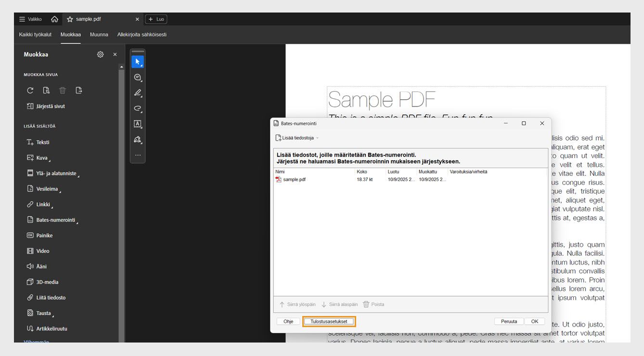Open Muokkaa panel settings gear

pos(100,54)
